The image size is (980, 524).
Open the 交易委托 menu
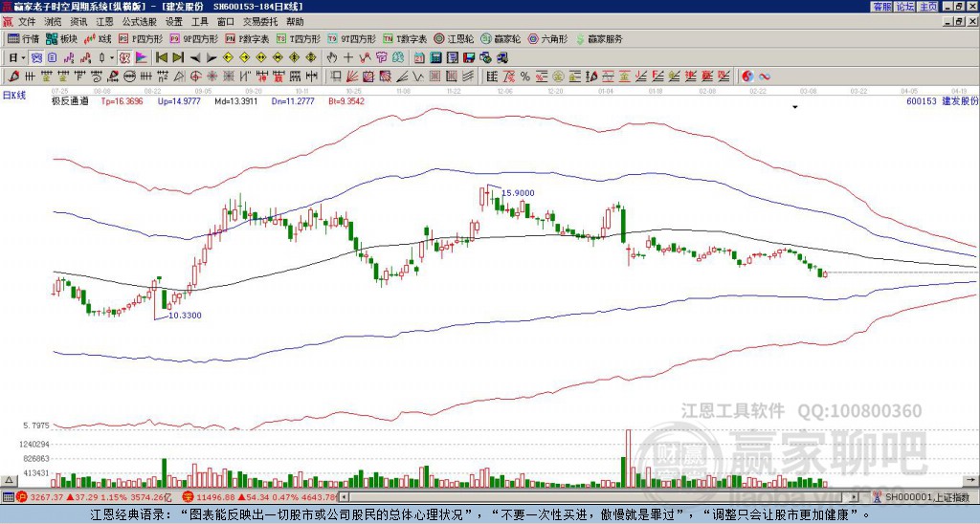pos(260,22)
